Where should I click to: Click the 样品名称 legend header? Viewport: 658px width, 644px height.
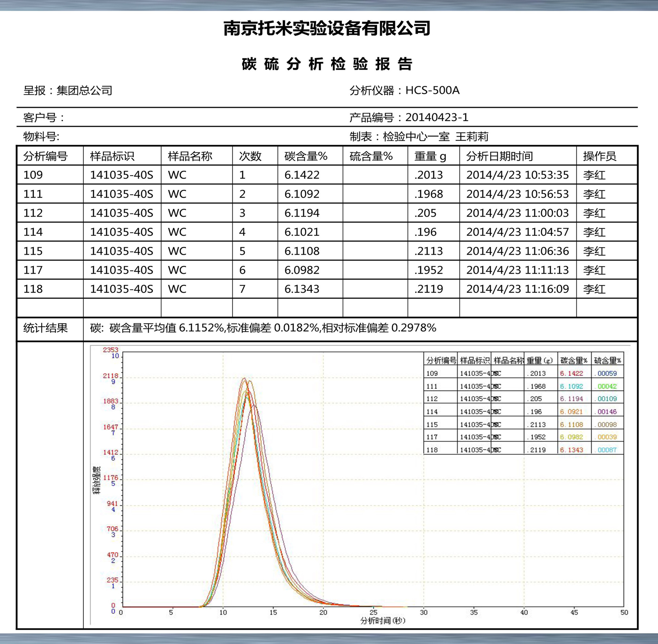508,361
